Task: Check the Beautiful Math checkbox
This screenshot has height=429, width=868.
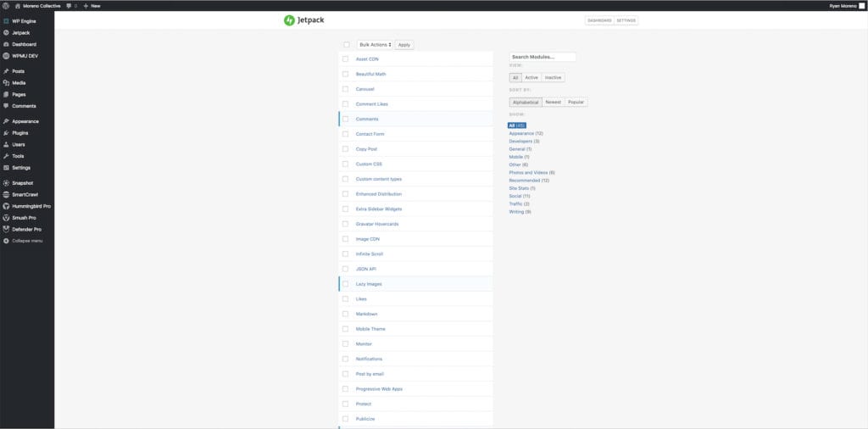Action: tap(346, 74)
